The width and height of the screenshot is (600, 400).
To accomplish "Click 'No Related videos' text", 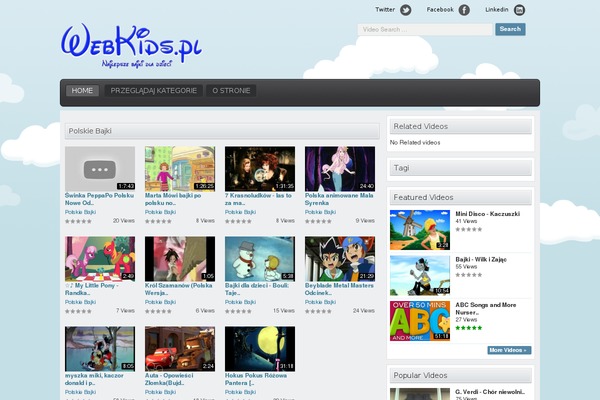I will [415, 142].
